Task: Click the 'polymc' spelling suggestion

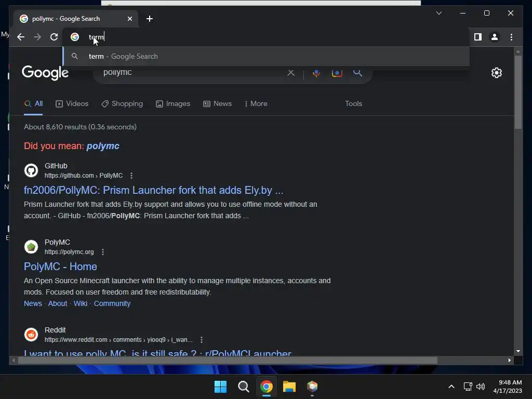Action: [103, 146]
